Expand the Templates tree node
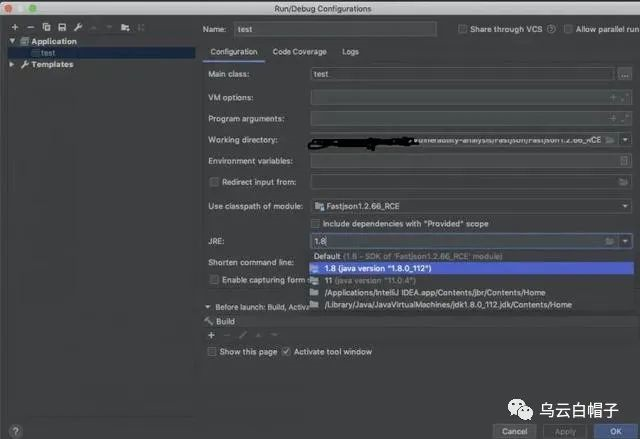 [x=12, y=64]
